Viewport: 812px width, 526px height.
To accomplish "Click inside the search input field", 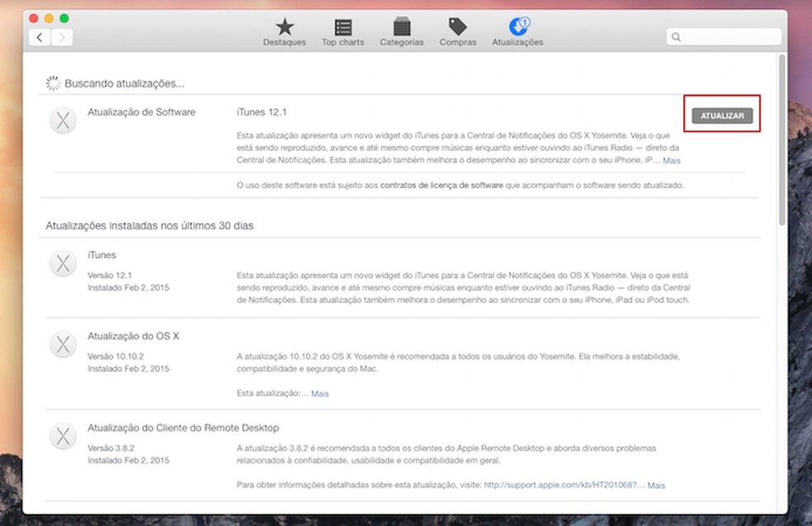I will (726, 36).
